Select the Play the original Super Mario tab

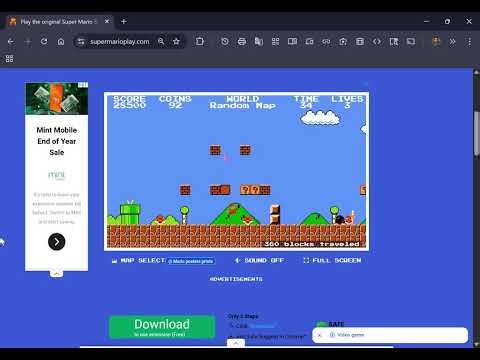coord(59,22)
